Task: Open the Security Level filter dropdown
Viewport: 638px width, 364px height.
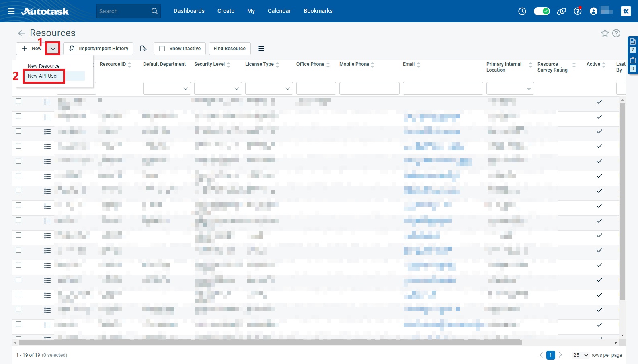Action: [218, 88]
